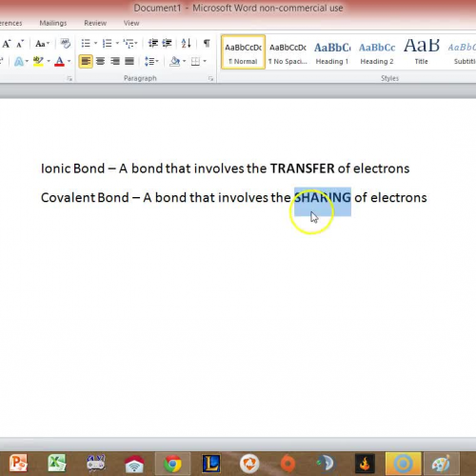The image size is (476, 476).
Task: Apply paragraph shading paint bucket
Action: click(174, 61)
